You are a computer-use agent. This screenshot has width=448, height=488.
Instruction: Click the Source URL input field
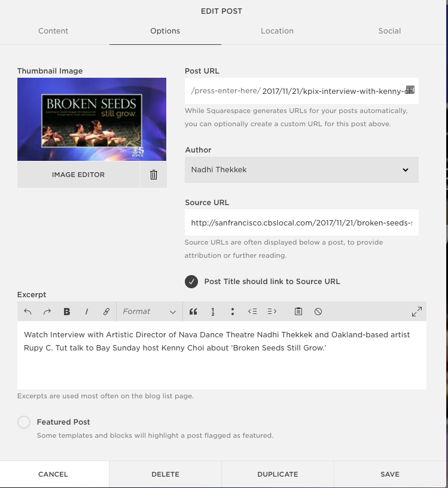pyautogui.click(x=301, y=222)
